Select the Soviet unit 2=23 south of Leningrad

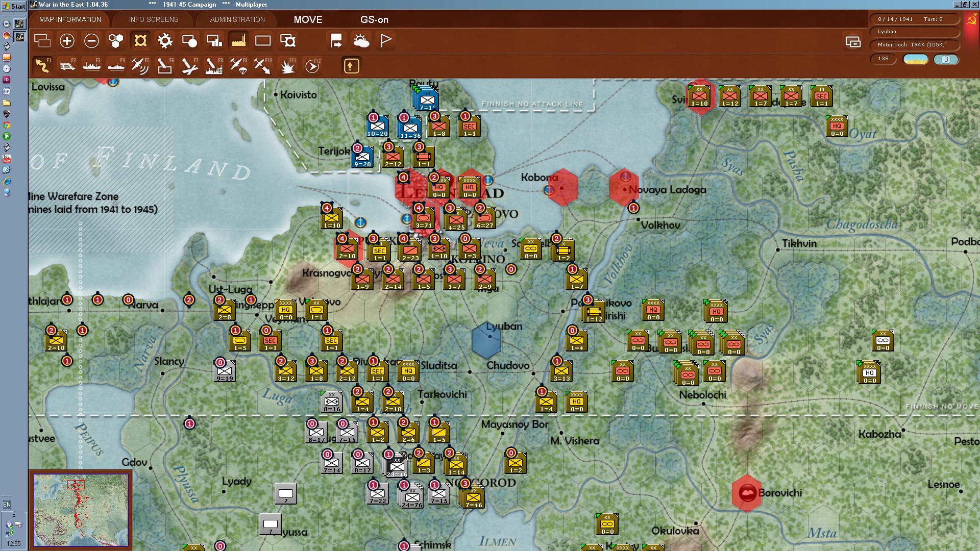[410, 250]
